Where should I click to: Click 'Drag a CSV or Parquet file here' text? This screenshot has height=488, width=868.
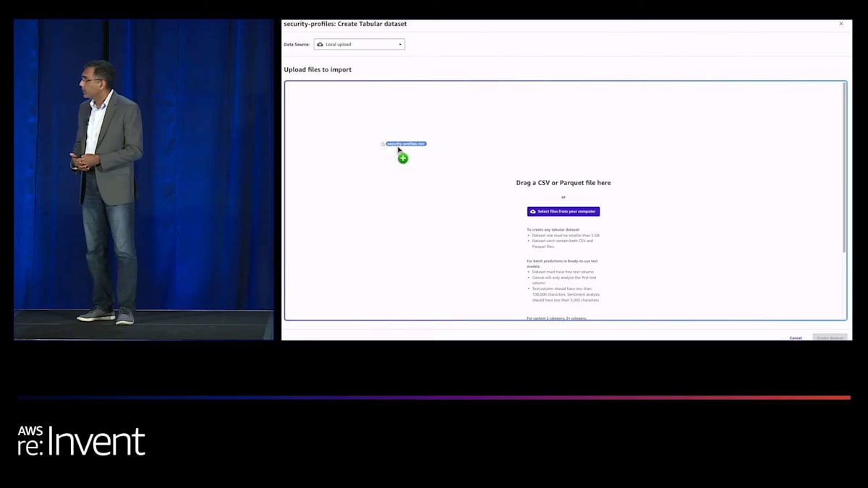563,183
